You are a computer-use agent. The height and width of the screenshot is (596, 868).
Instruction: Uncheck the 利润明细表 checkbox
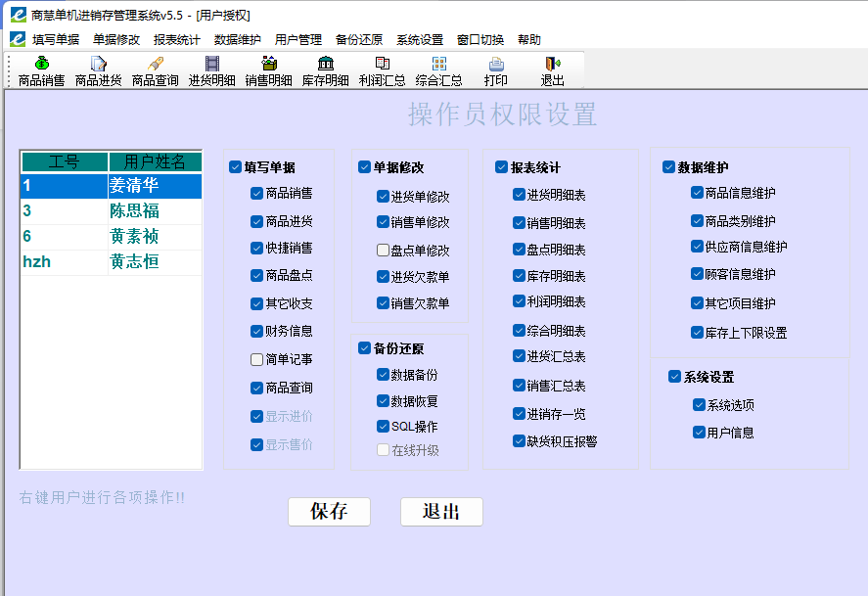pos(519,301)
